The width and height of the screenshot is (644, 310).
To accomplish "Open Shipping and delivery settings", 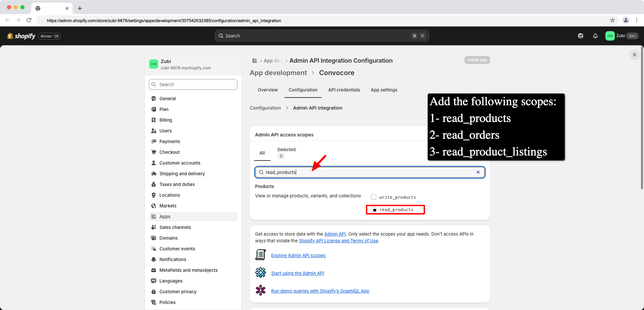I will click(182, 174).
